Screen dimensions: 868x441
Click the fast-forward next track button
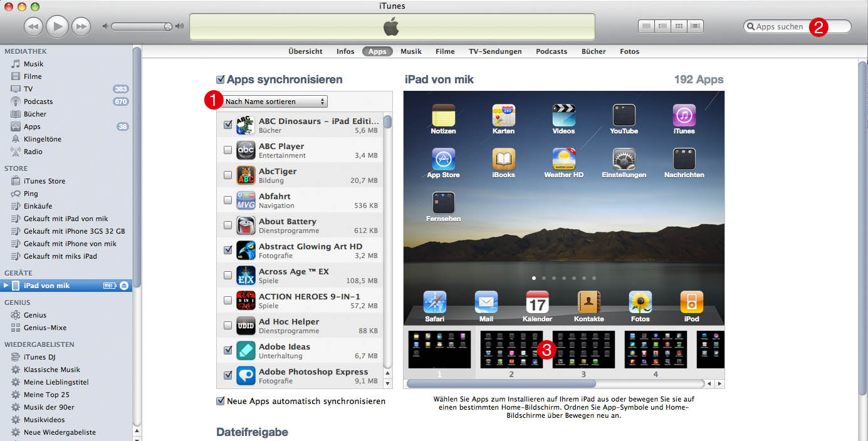click(81, 26)
